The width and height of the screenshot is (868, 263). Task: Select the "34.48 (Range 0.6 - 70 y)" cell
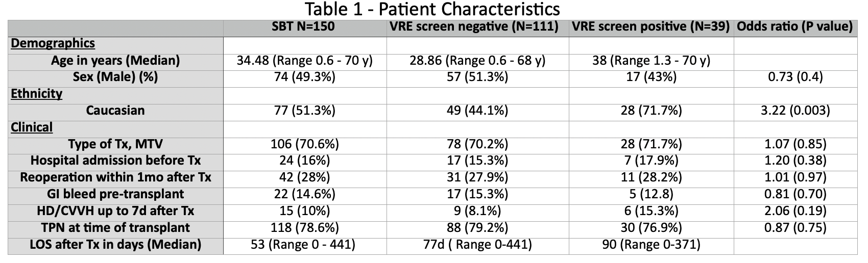click(x=304, y=61)
